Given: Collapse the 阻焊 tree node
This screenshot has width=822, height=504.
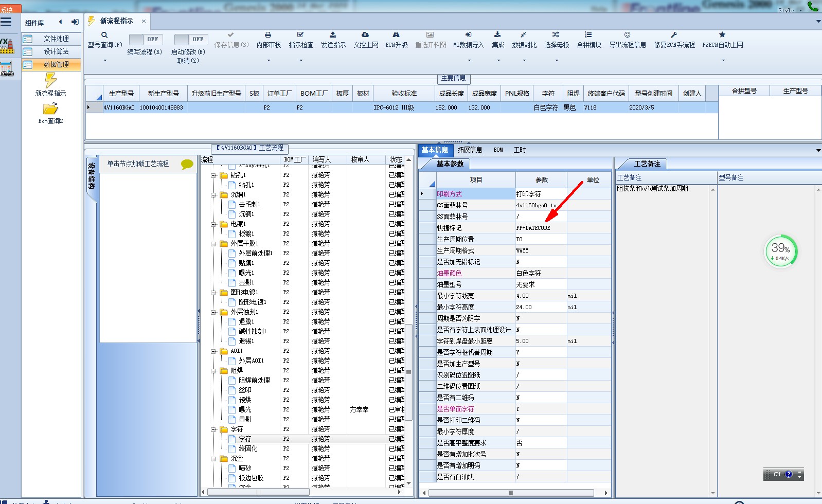Looking at the screenshot, I should click(213, 371).
